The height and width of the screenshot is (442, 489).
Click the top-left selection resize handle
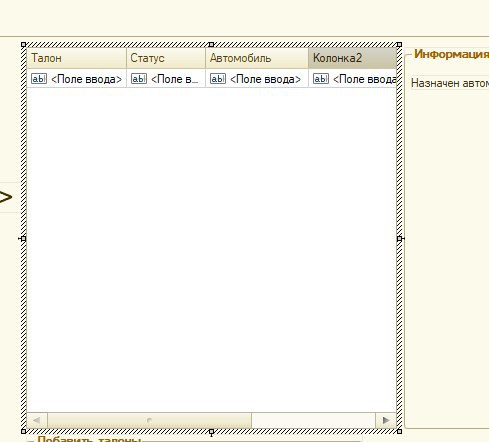coord(23,44)
